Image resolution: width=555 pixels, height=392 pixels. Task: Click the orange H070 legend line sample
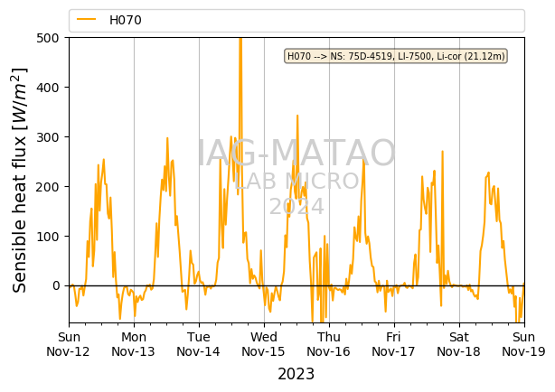pyautogui.click(x=87, y=20)
